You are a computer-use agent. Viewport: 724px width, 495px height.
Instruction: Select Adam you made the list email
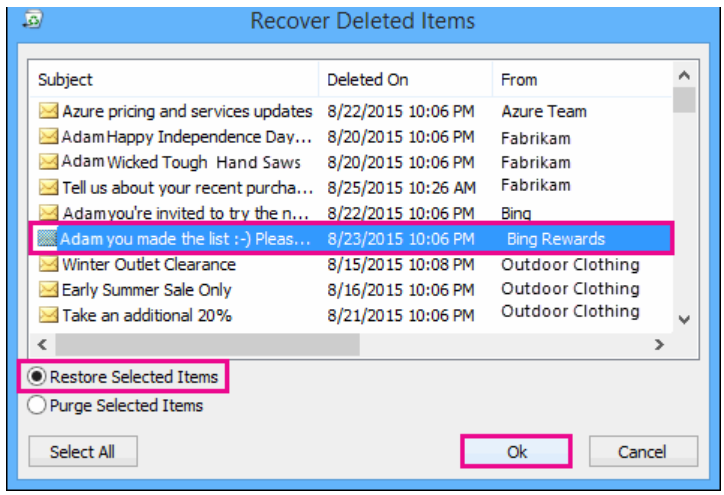[x=351, y=238]
